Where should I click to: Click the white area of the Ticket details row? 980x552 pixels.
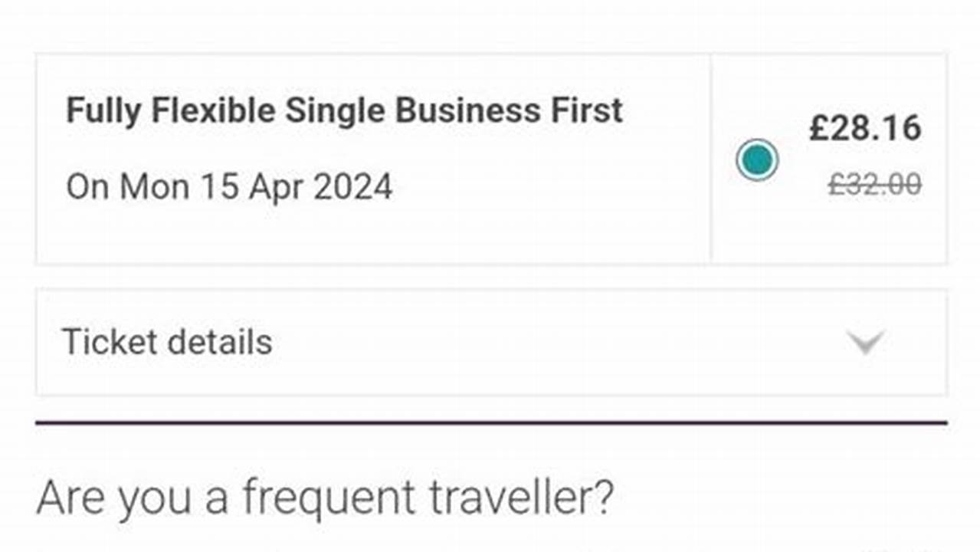[536, 341]
